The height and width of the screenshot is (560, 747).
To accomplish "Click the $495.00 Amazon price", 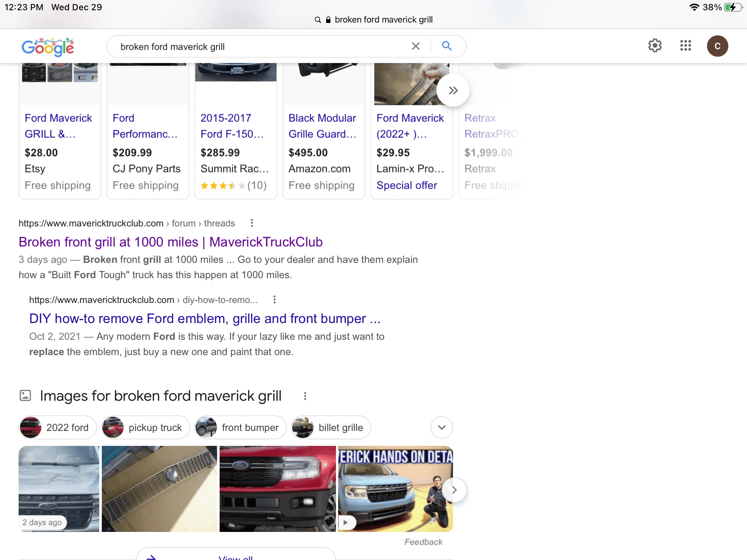I will click(308, 153).
